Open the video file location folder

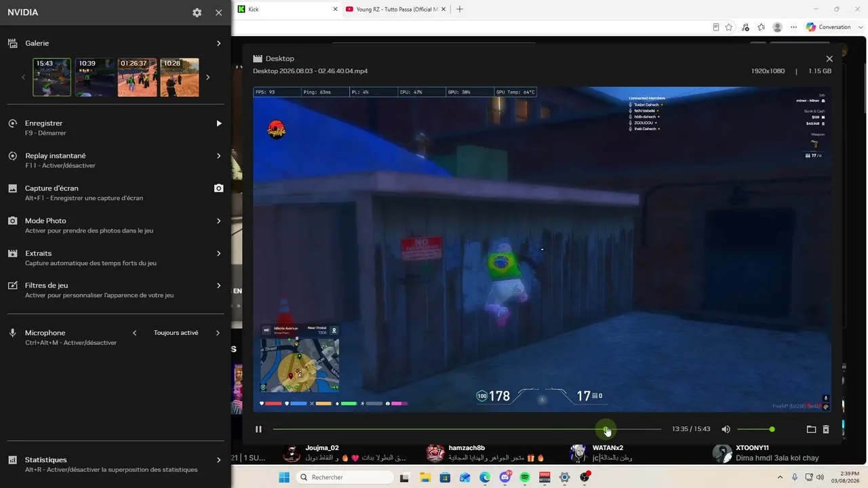point(811,429)
